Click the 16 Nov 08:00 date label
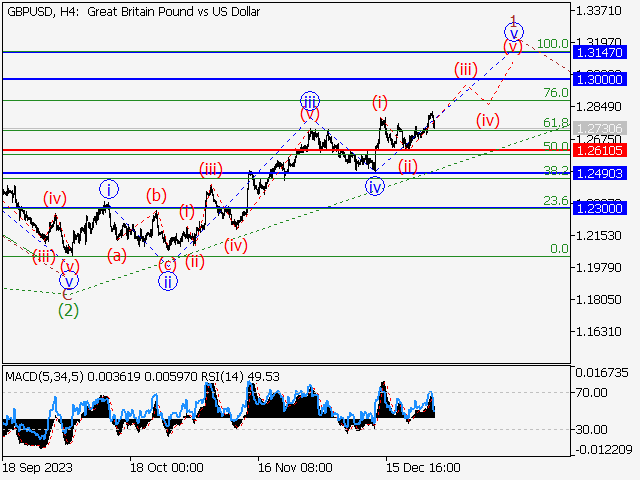The image size is (640, 480). (x=295, y=468)
